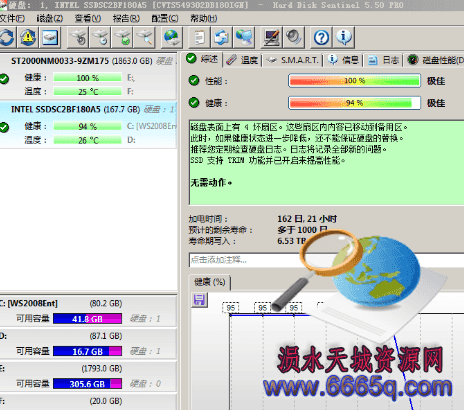This screenshot has height=410, width=464.
Task: Click INTEL SSD green status check icon
Action: [x=4, y=127]
